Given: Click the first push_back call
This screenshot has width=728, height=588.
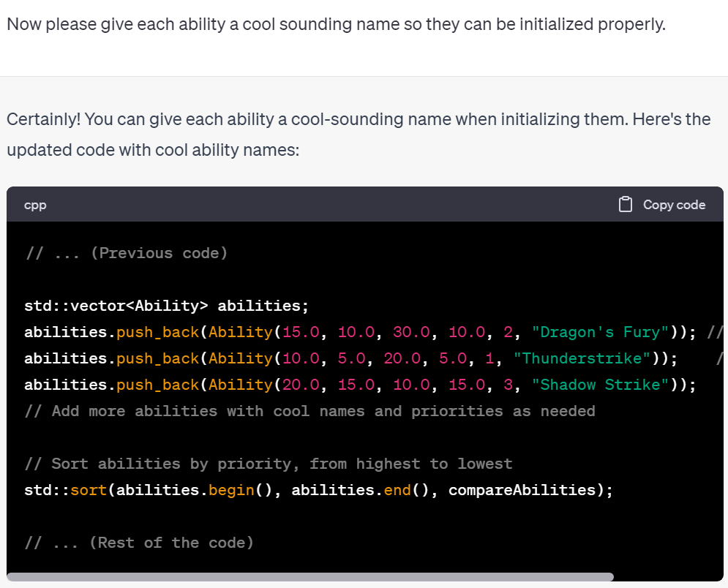Looking at the screenshot, I should click(x=157, y=332).
